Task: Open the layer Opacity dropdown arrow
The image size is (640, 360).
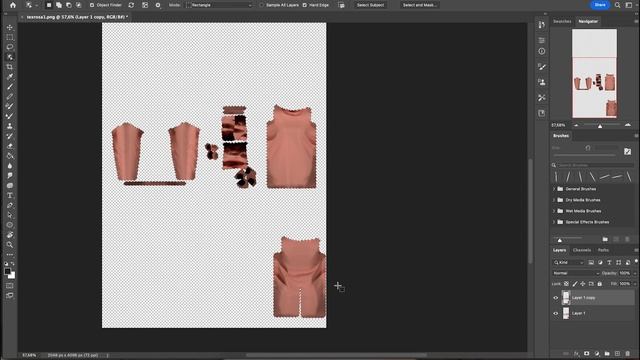Action: (634, 273)
